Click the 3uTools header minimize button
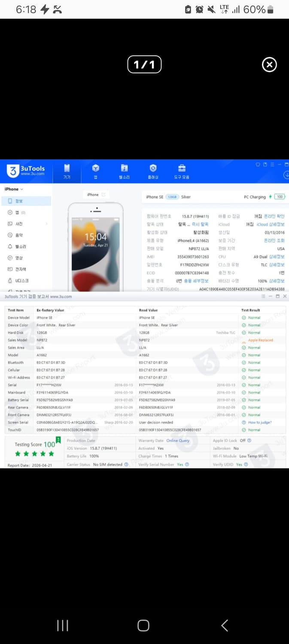289x644 pixels. point(279,164)
